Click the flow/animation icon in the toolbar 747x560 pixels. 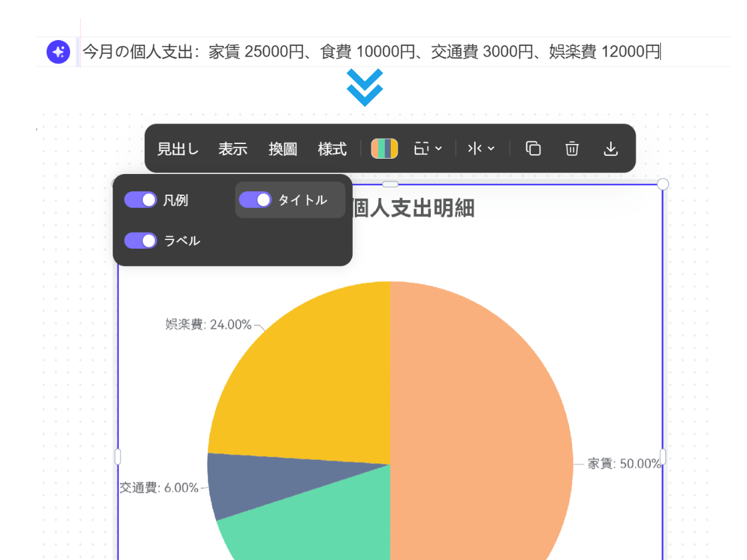tap(475, 148)
